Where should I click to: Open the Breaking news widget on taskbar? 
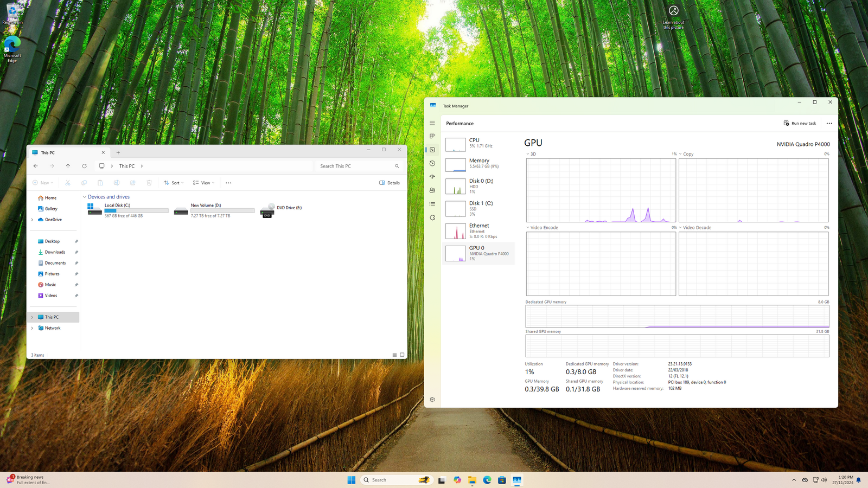click(28, 480)
